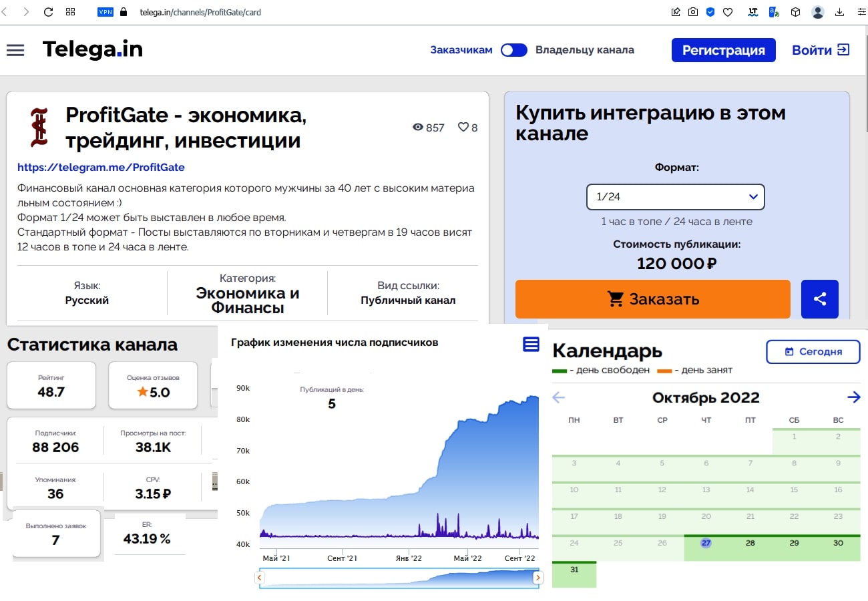Click the cube extensions icon

[x=795, y=12]
